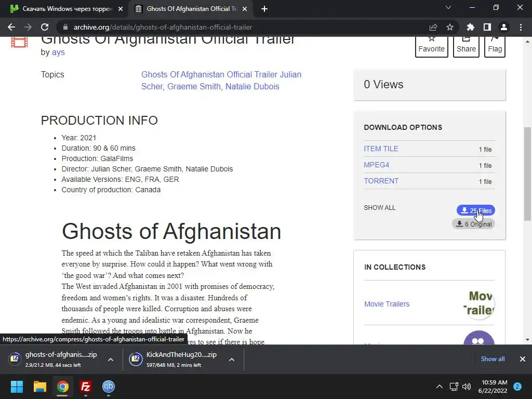Click the Favorite button

(x=432, y=46)
